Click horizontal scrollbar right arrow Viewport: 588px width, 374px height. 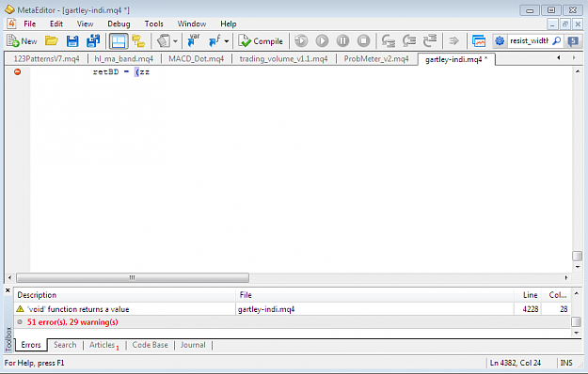coord(566,277)
